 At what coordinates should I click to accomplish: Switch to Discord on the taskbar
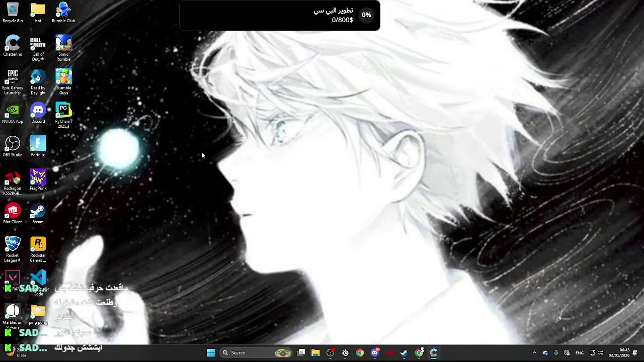(x=375, y=353)
